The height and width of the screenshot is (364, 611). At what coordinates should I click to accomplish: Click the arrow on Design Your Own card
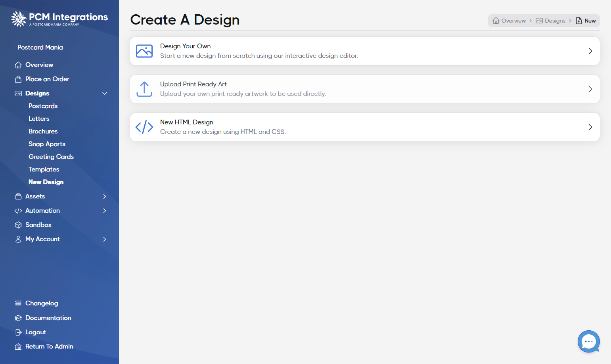click(590, 51)
